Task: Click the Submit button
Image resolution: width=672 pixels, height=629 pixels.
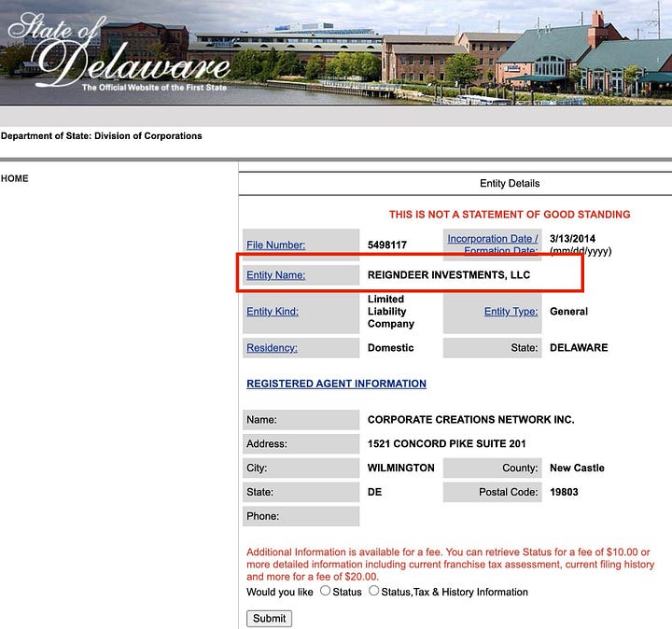Action: (x=269, y=619)
